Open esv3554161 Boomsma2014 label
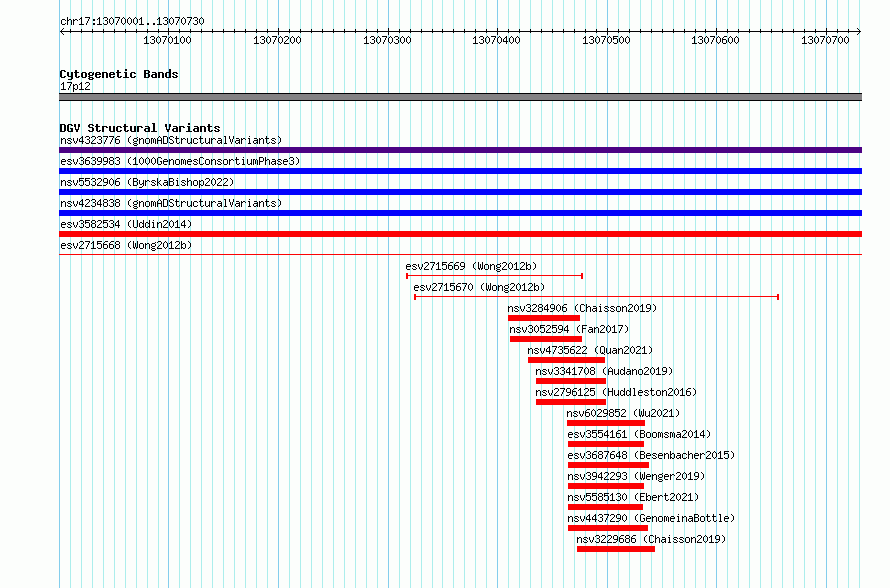This screenshot has width=890, height=588. 639,434
